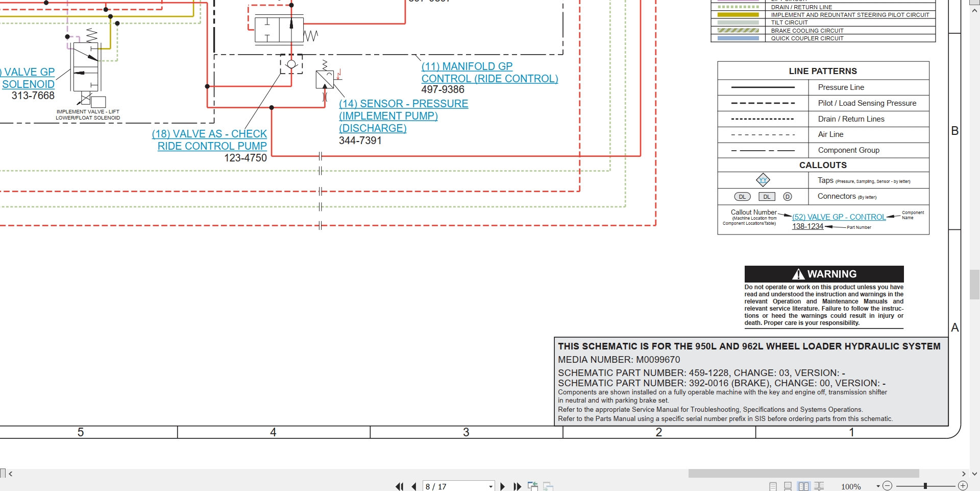Click the scroll right arrow
Screen dimensions: 980x491
[964, 474]
